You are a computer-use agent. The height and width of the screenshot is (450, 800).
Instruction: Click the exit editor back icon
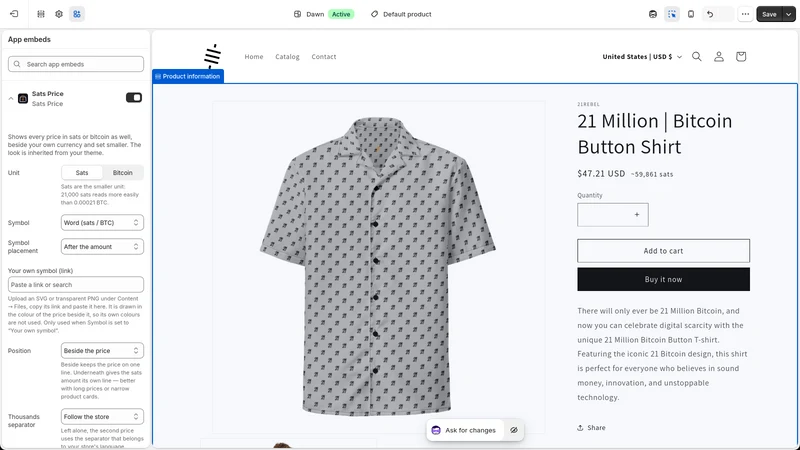(x=14, y=14)
